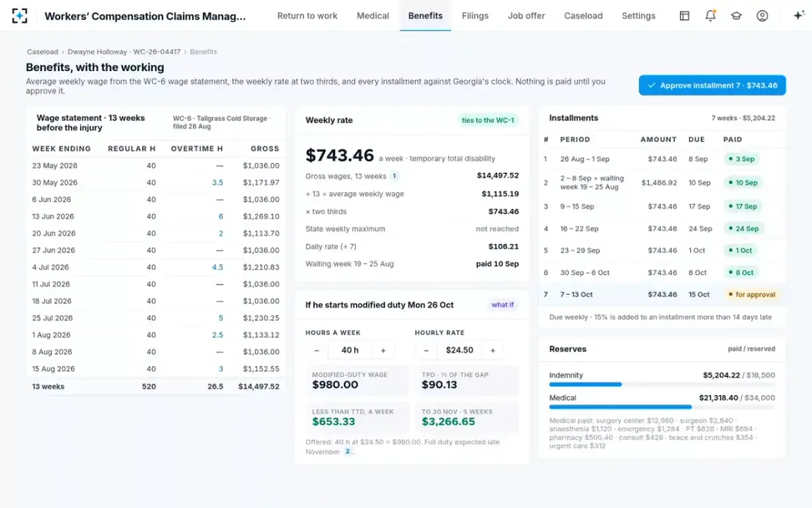812x508 pixels.
Task: Open the layout panel icon
Action: click(x=684, y=16)
